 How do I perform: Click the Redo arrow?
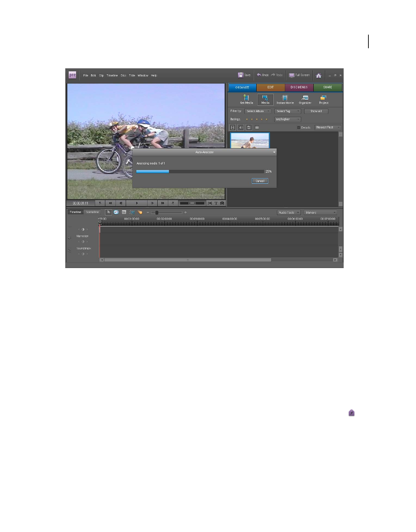[x=277, y=75]
